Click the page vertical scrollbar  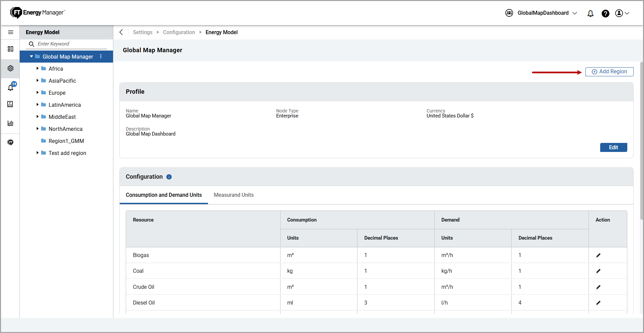point(641,141)
